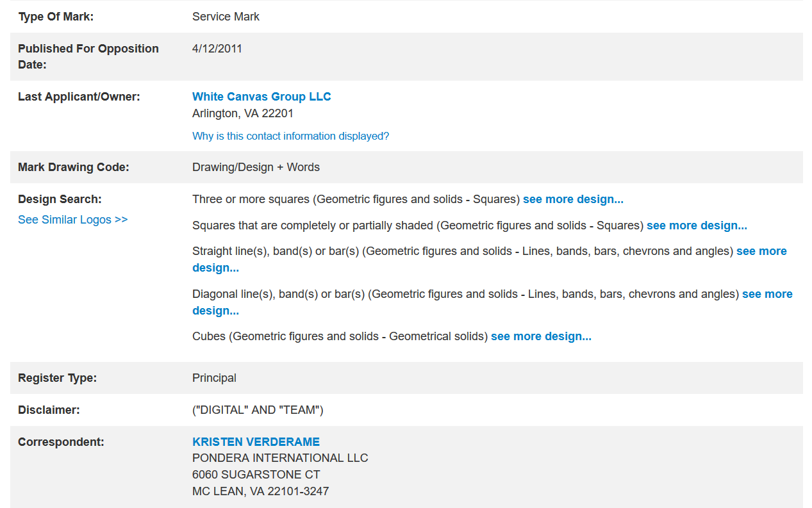The height and width of the screenshot is (508, 812).
Task: Click the 'Published For Opposition Date:' label
Action: coord(88,56)
